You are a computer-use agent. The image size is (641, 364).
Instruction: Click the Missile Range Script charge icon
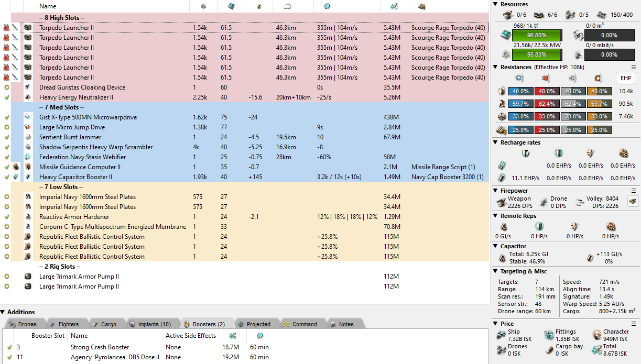(x=16, y=167)
